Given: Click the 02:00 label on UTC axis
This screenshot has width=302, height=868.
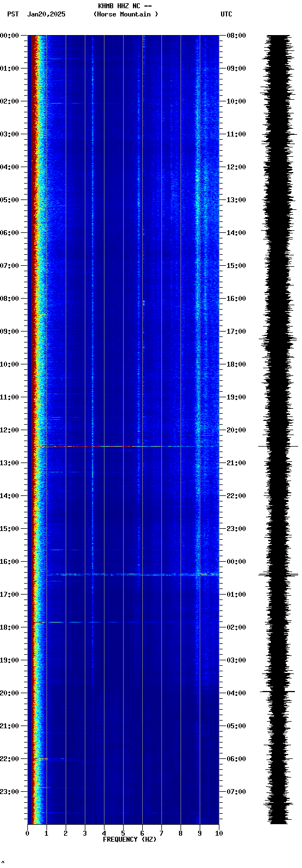Looking at the screenshot, I should pos(236,627).
